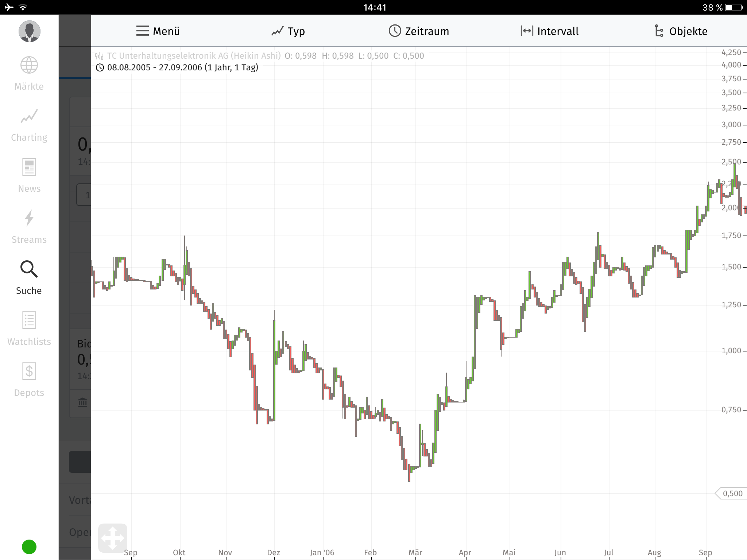Tap the green connection status dot

pyautogui.click(x=29, y=547)
